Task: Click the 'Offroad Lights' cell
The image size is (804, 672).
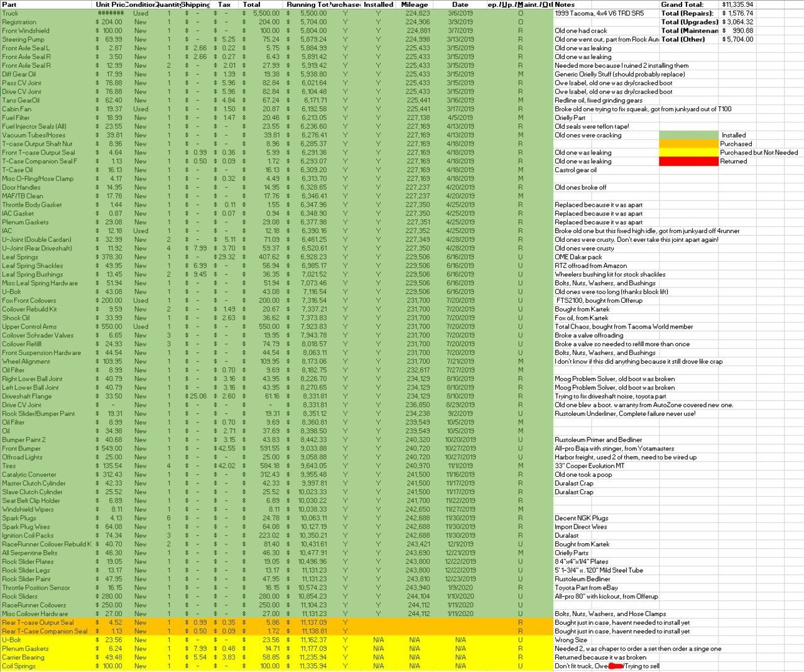Action: (x=47, y=457)
